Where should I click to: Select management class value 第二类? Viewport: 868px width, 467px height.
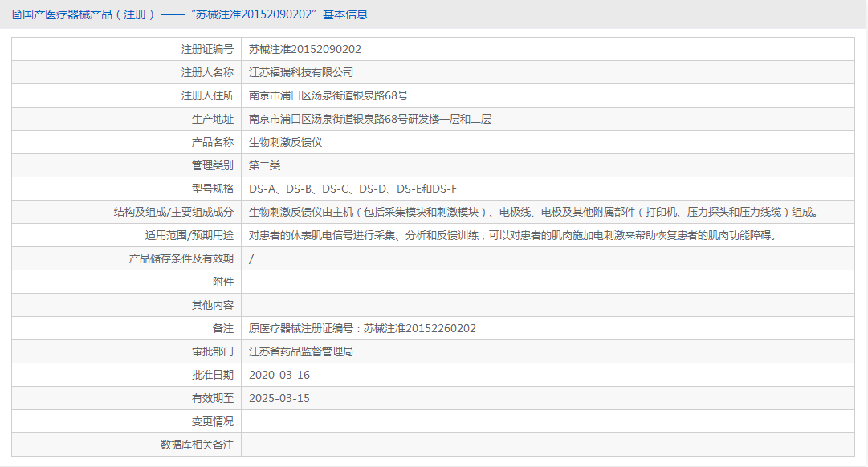pyautogui.click(x=265, y=165)
